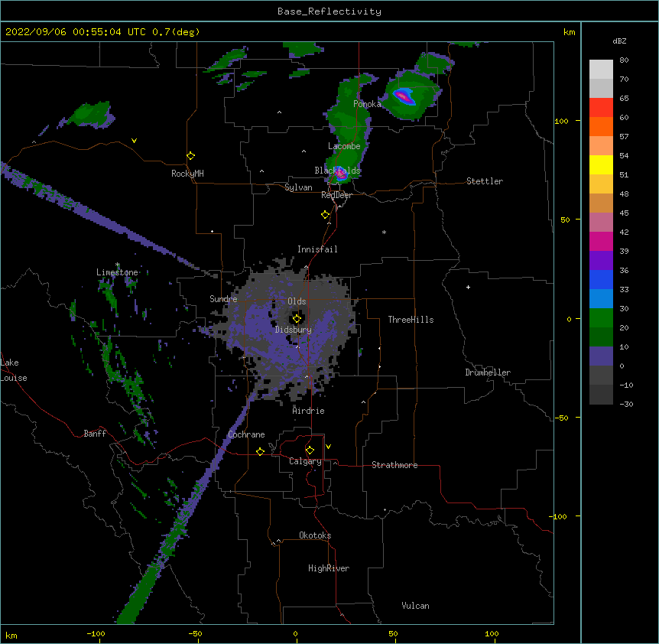
Task: Click the magenta storm core east of Ponoka
Action: 404,96
